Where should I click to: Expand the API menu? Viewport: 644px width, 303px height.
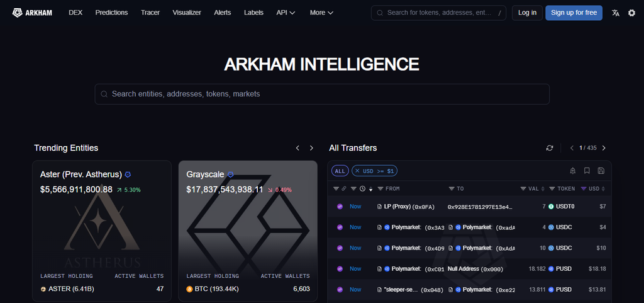(286, 13)
